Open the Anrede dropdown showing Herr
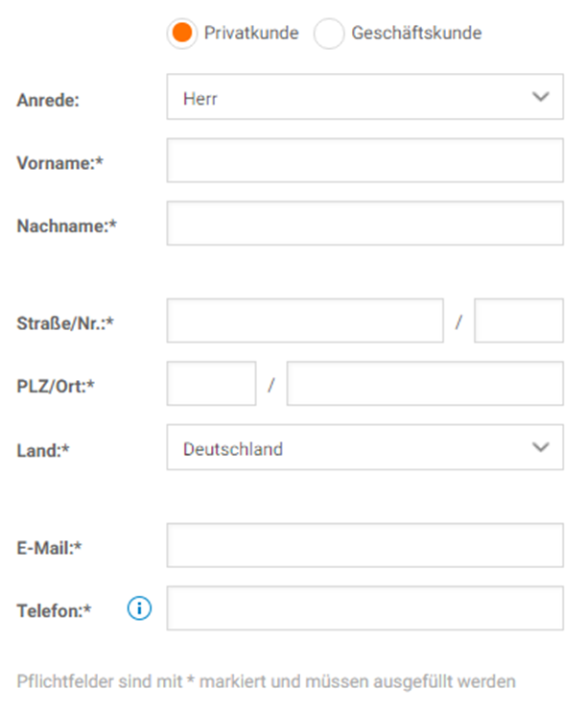Viewport: 588px width, 713px height. (365, 97)
